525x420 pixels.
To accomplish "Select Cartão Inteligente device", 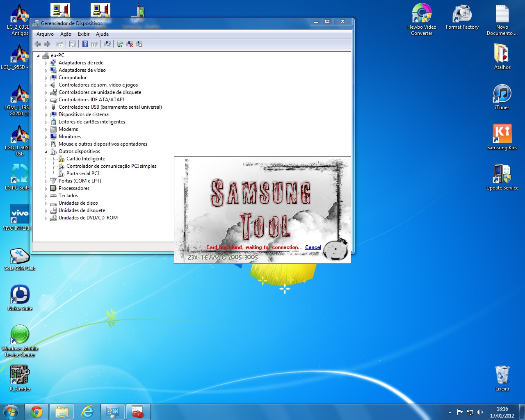I will 86,159.
